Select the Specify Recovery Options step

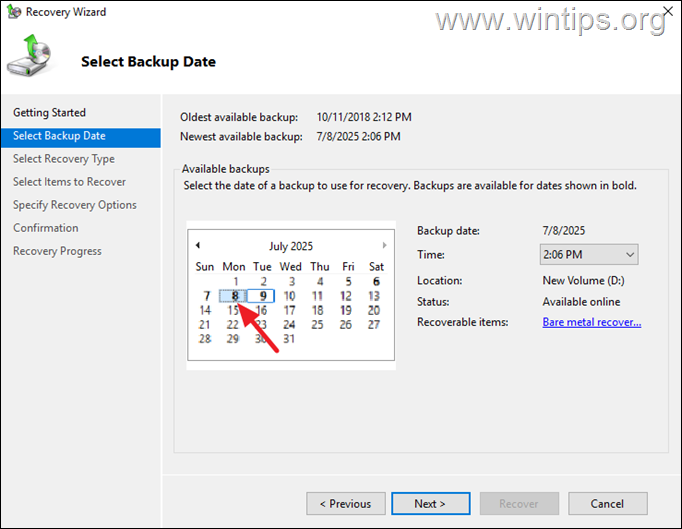(x=75, y=205)
